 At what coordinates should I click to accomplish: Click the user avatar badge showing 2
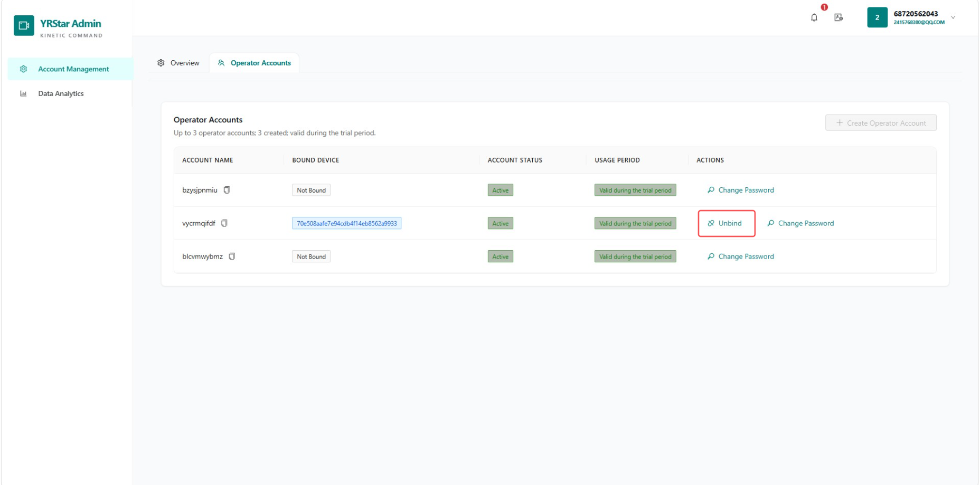(877, 17)
